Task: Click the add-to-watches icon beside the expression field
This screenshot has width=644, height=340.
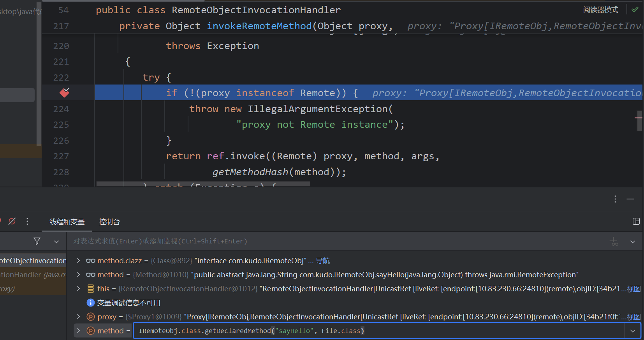Action: click(614, 242)
